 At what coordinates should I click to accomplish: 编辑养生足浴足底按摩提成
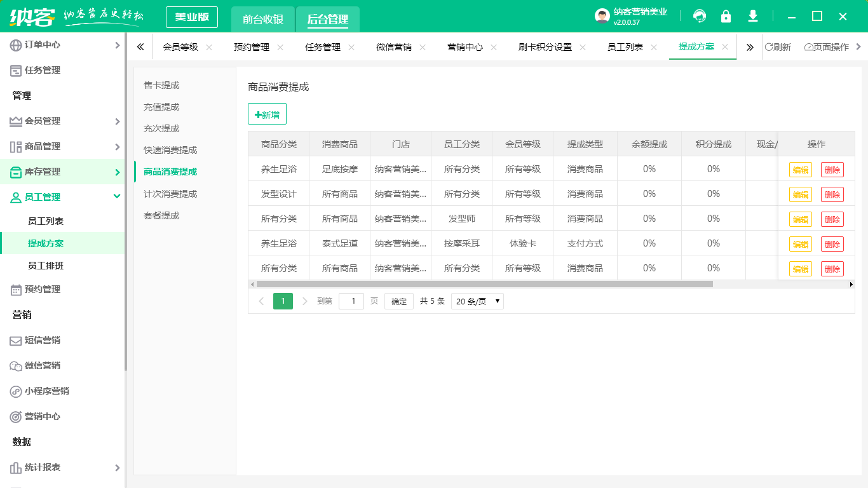800,169
